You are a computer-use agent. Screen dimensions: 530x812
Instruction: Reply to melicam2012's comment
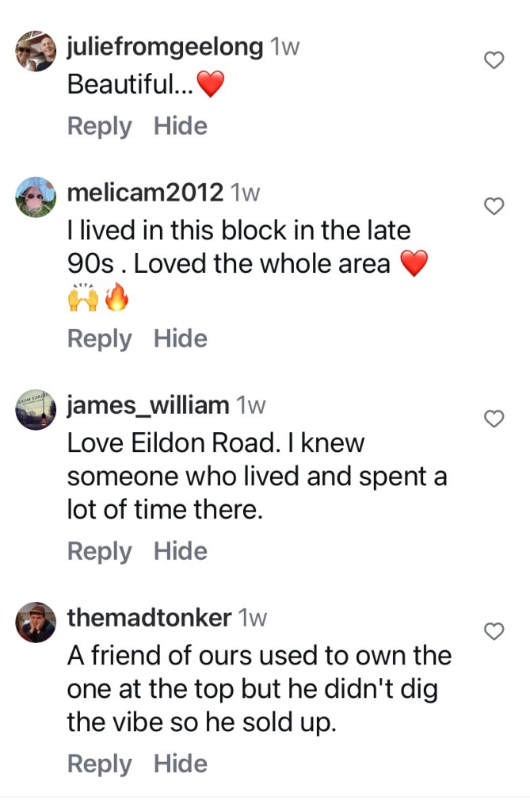tap(99, 339)
